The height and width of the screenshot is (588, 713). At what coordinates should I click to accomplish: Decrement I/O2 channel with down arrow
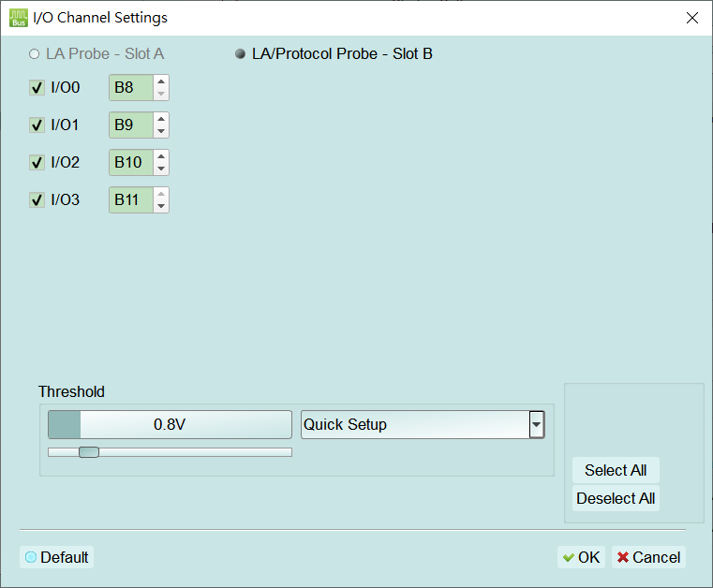(161, 169)
